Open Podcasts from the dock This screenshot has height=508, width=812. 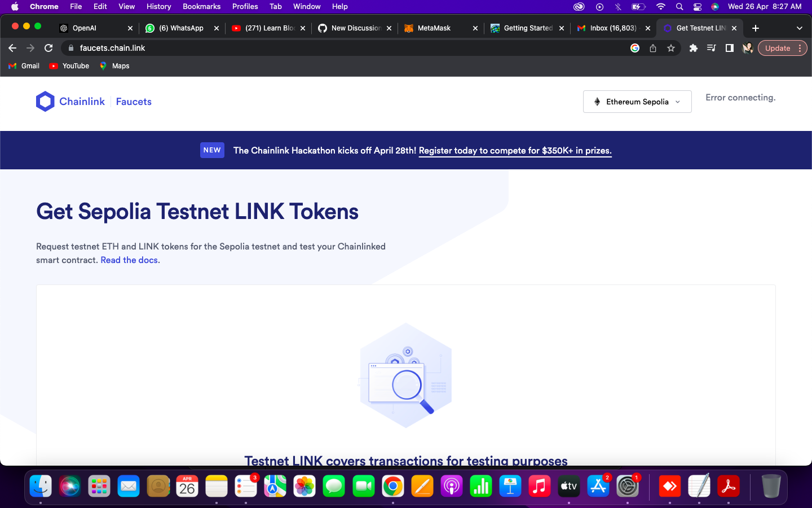[x=452, y=486]
